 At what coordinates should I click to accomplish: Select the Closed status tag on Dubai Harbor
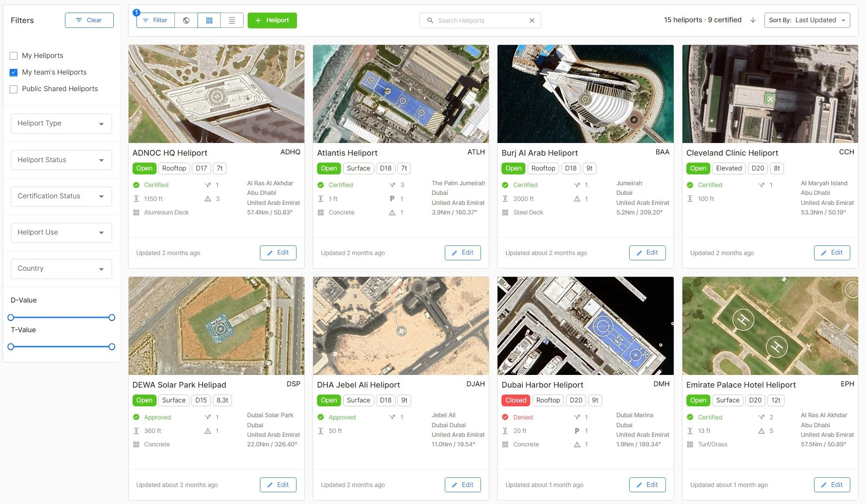pyautogui.click(x=515, y=400)
